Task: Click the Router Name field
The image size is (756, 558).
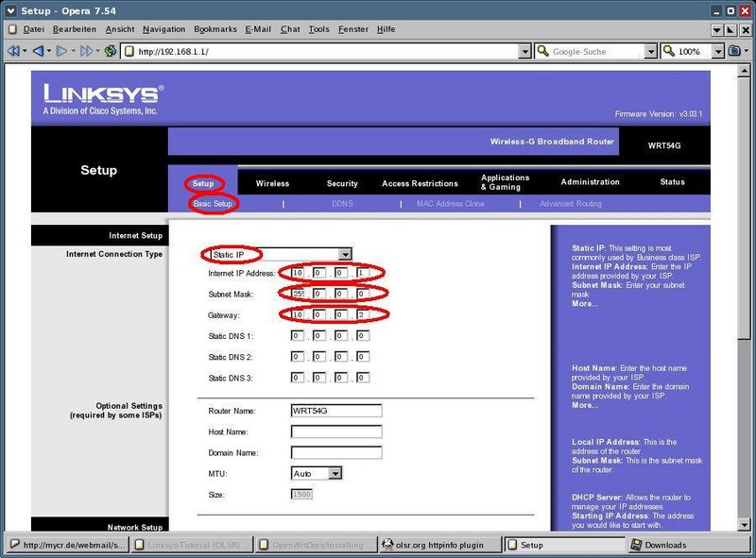Action: coord(336,411)
